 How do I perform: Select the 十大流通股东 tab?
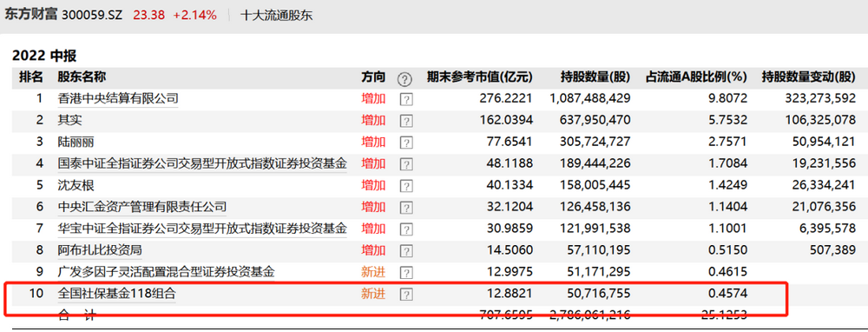coord(276,16)
